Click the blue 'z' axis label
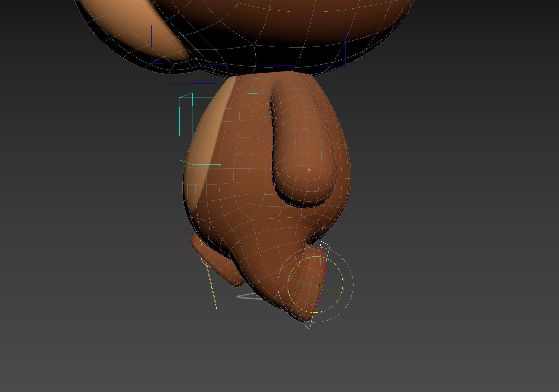This screenshot has width=559, height=392. (x=319, y=285)
